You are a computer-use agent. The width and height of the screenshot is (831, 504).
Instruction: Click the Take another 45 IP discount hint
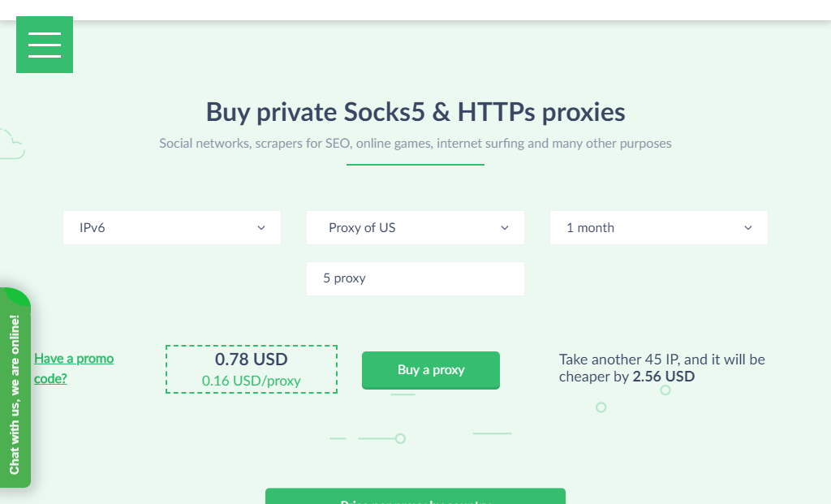[x=662, y=368]
